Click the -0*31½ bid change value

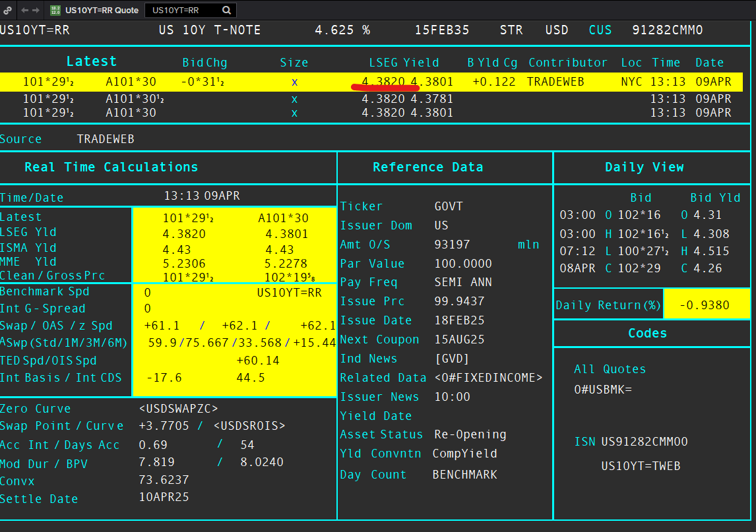pos(203,82)
